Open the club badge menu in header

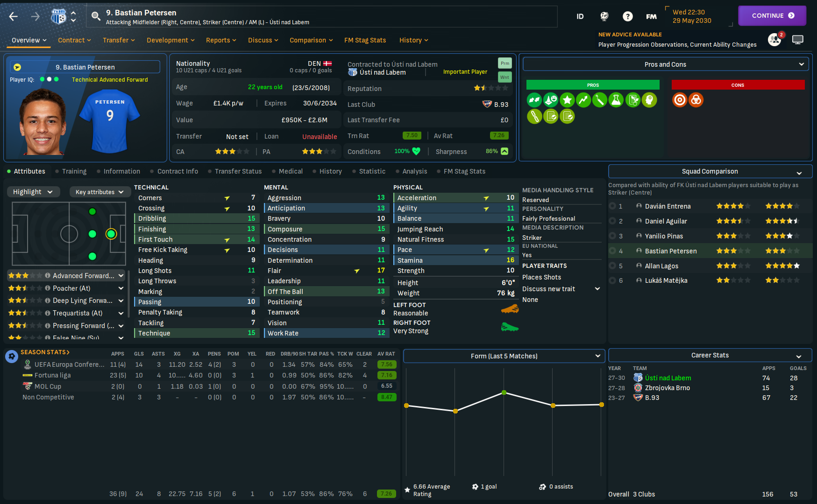(x=58, y=17)
